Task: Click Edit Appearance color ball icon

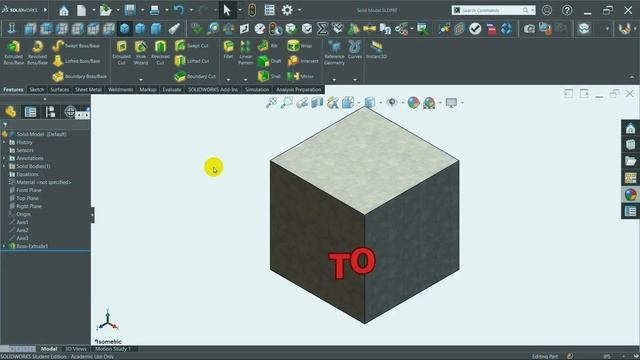Action: pyautogui.click(x=413, y=103)
